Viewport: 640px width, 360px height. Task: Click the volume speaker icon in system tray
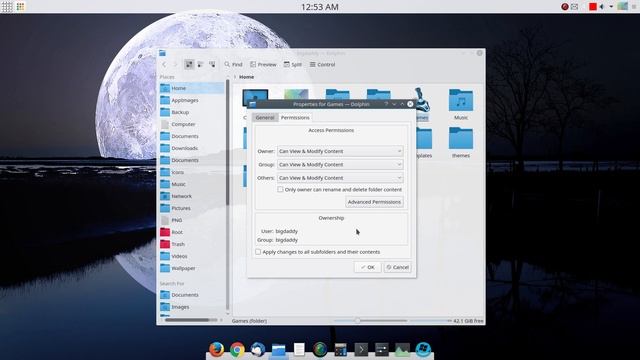(602, 7)
